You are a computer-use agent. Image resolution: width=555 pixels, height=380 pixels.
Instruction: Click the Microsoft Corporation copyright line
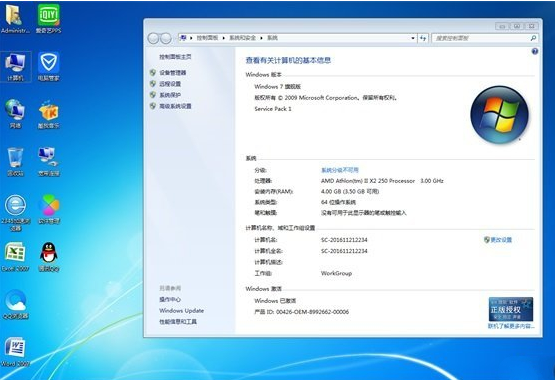pos(326,98)
